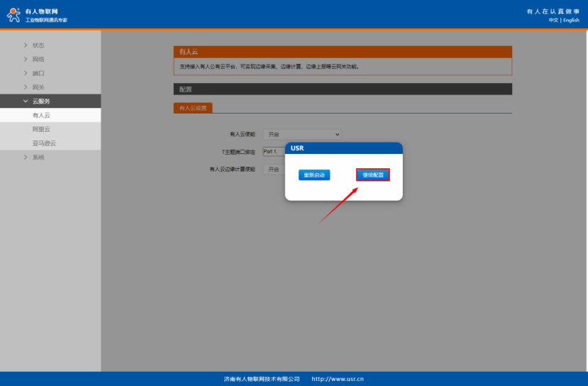Viewport: 588px width, 386px height.
Task: Click the 济南有人物联网技术有限公司 footer text
Action: point(262,379)
